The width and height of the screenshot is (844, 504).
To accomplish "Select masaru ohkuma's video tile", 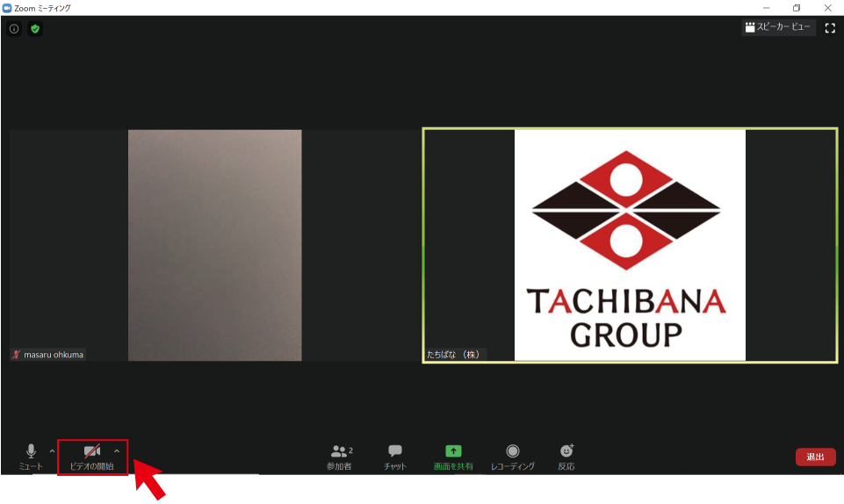I will [214, 245].
